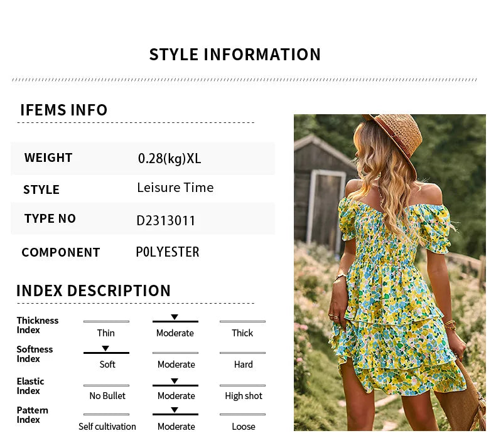Choose the Hard softness option

point(243,365)
